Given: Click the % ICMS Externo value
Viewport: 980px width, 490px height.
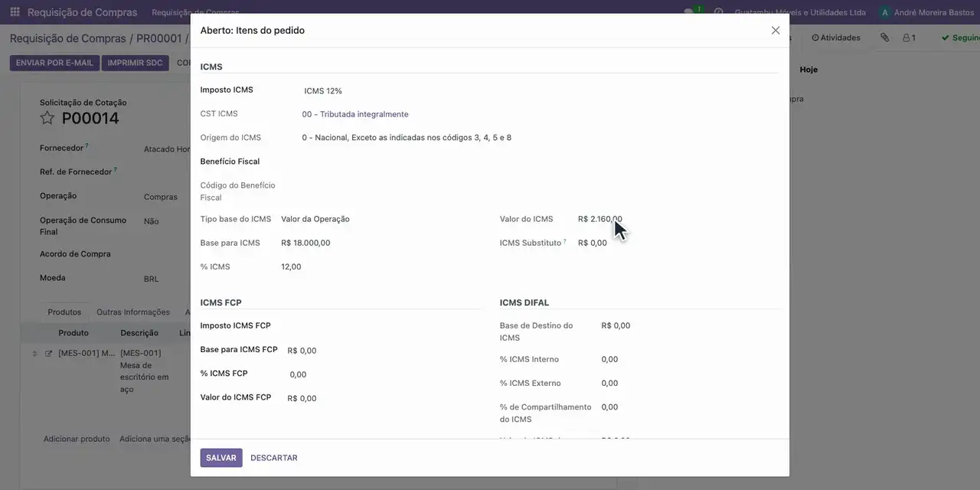Looking at the screenshot, I should 610,383.
